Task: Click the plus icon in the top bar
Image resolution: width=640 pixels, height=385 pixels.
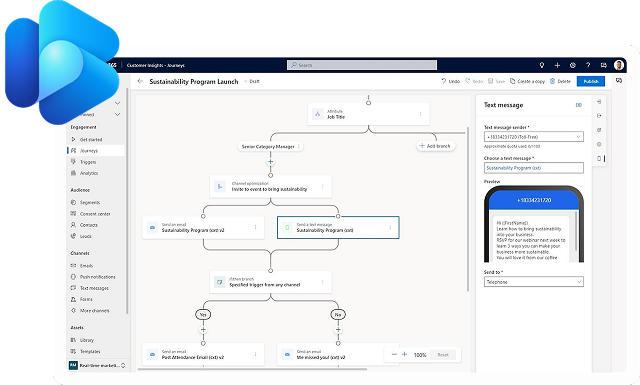Action: (557, 65)
